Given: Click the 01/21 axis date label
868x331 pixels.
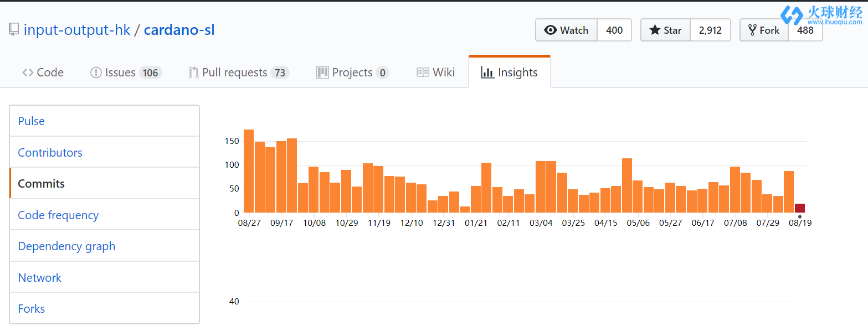Looking at the screenshot, I should (x=476, y=223).
